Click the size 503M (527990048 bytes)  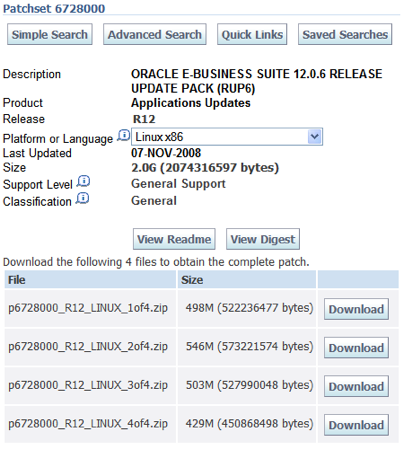click(x=249, y=385)
